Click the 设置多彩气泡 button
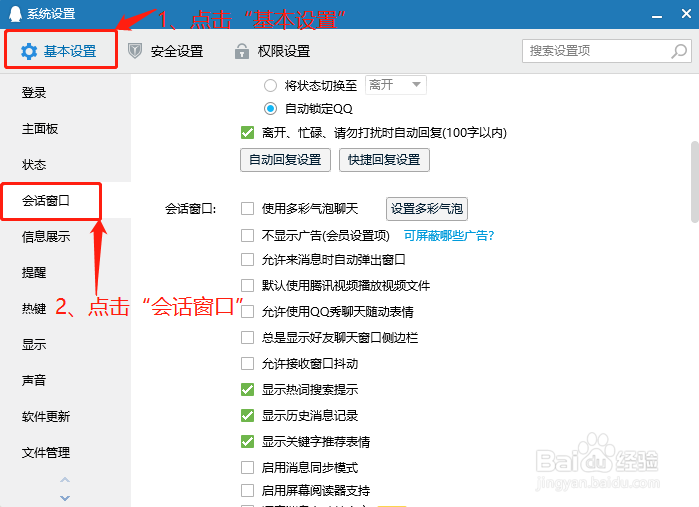 click(427, 209)
